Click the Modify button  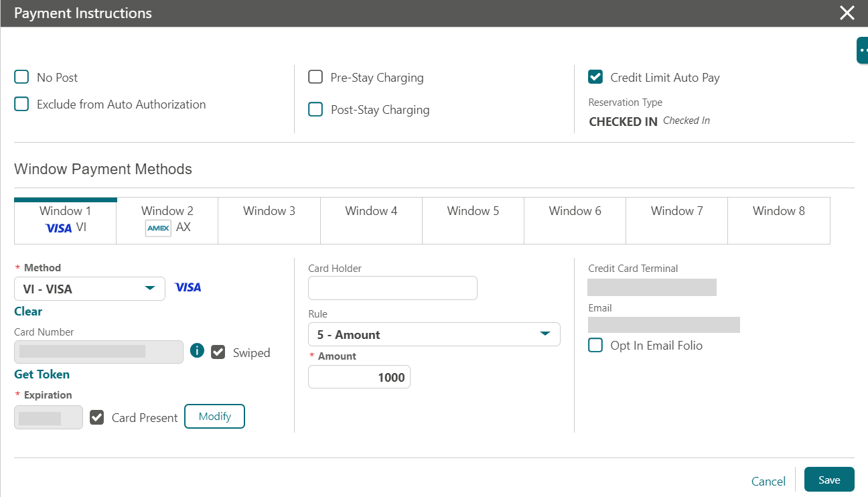coord(214,416)
